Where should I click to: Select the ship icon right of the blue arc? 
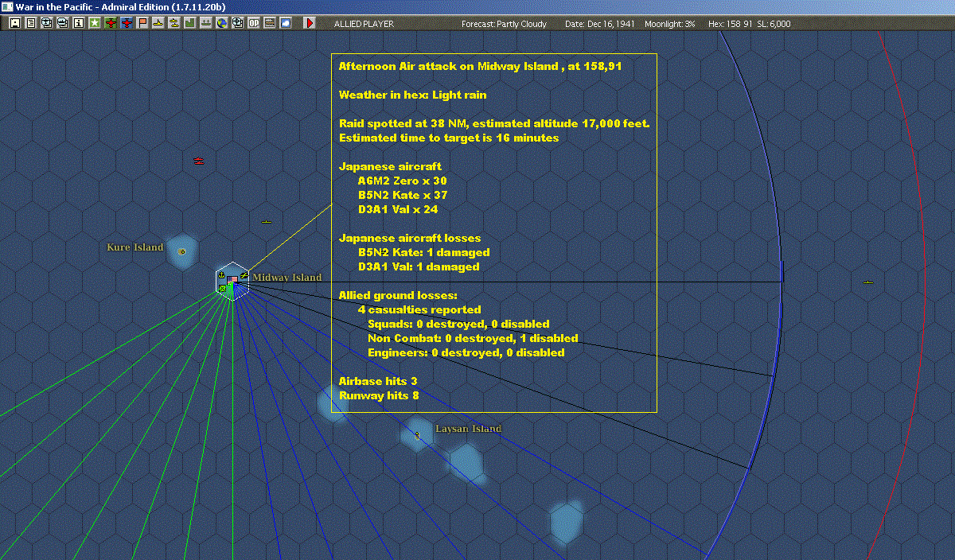click(868, 282)
